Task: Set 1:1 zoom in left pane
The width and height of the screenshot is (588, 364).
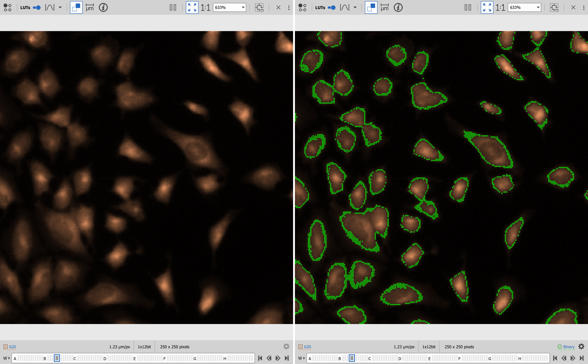Action: 205,7
